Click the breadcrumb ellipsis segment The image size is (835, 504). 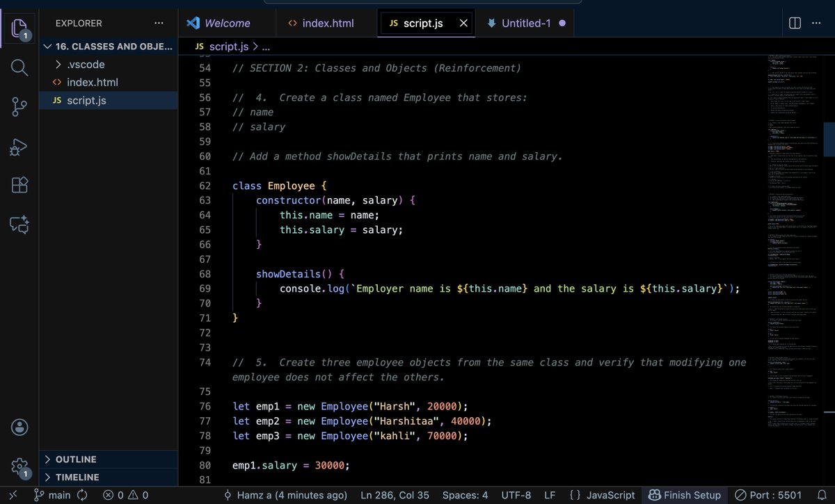click(265, 47)
